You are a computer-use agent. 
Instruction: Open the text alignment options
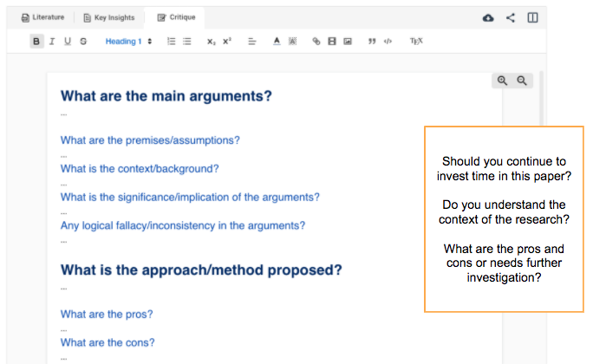252,42
